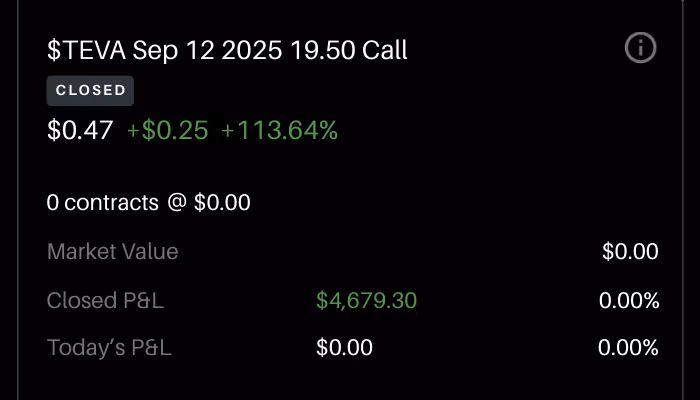Click the Closed P&L label

(105, 300)
